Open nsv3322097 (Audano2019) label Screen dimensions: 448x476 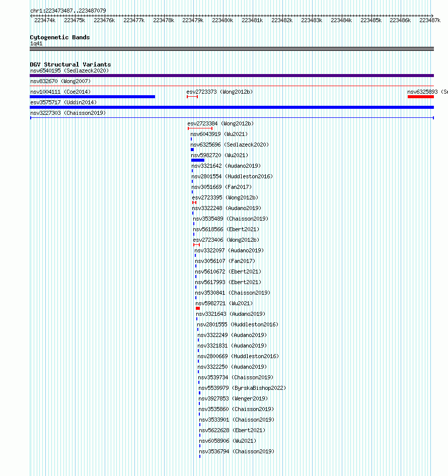click(x=229, y=251)
